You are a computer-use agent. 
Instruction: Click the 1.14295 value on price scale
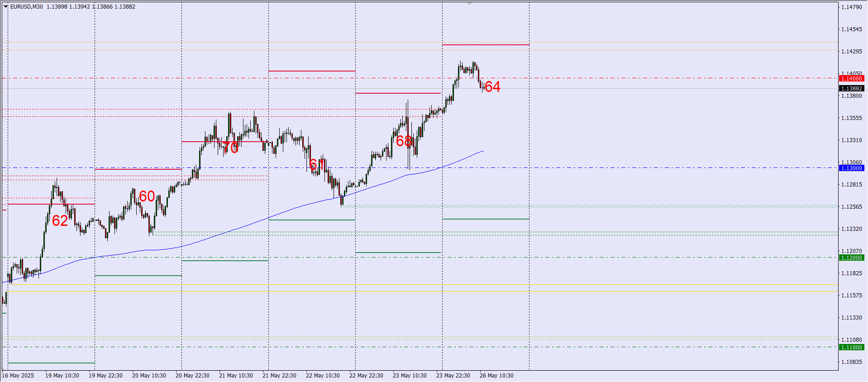tap(852, 52)
